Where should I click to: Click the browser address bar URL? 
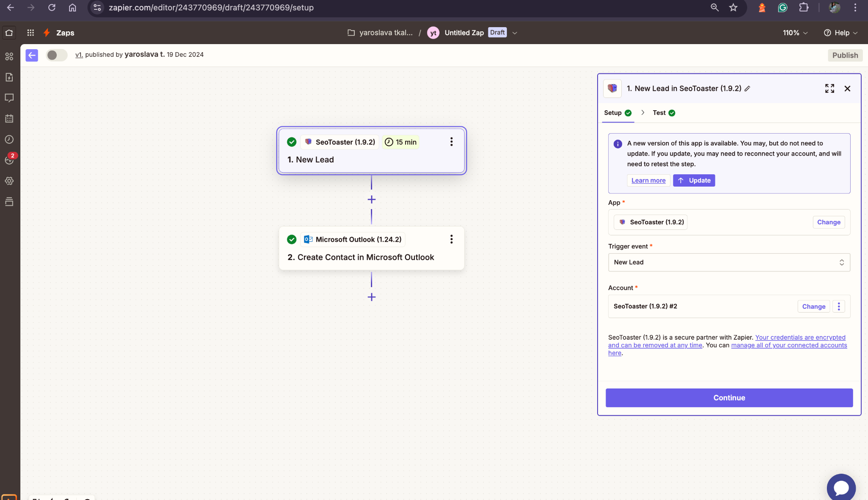pyautogui.click(x=211, y=8)
